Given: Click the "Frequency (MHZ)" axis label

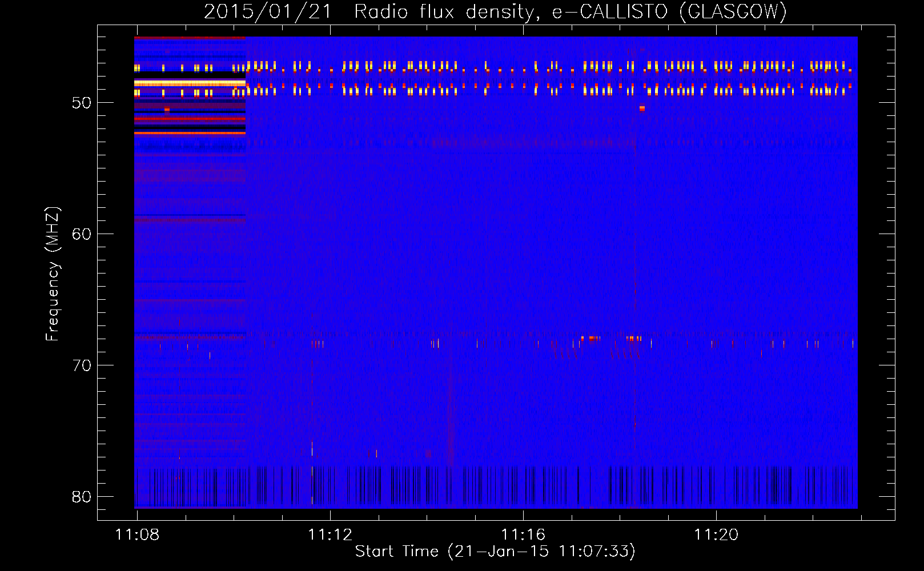Looking at the screenshot, I should [53, 274].
